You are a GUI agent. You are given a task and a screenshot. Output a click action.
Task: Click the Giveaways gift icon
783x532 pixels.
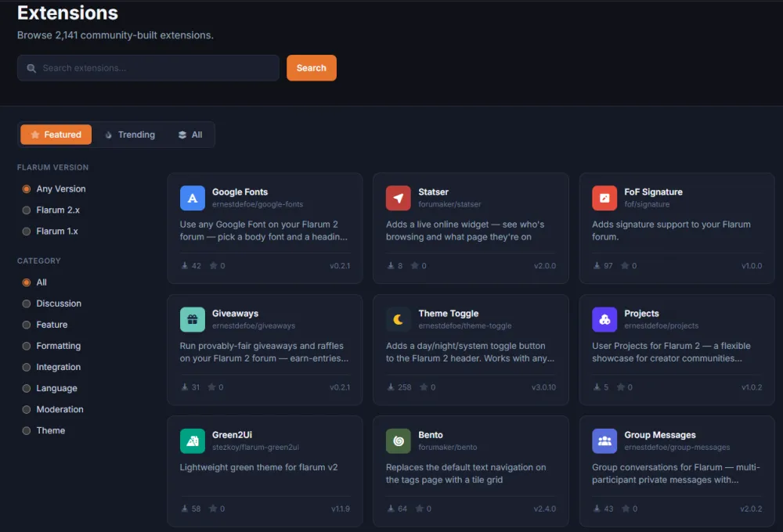pyautogui.click(x=193, y=319)
